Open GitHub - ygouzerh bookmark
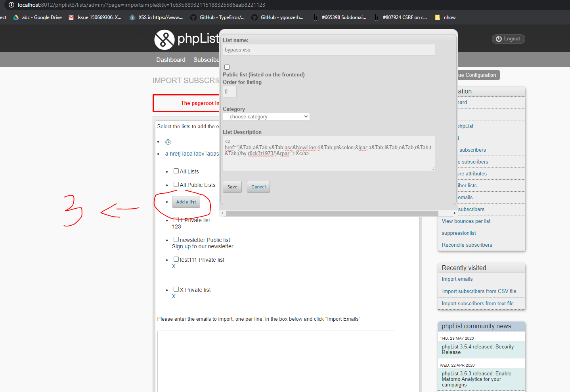The image size is (570, 392). [x=277, y=17]
